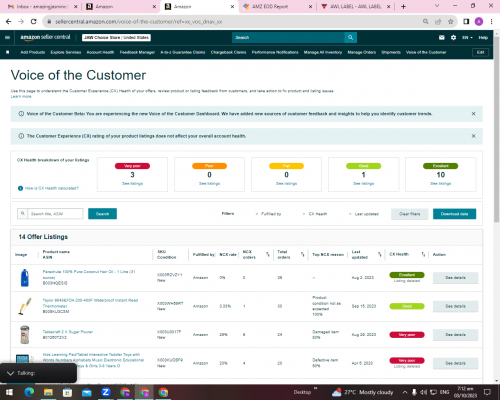The height and width of the screenshot is (400, 500).
Task: Click the search magnifier button in header
Action: [x=350, y=37]
